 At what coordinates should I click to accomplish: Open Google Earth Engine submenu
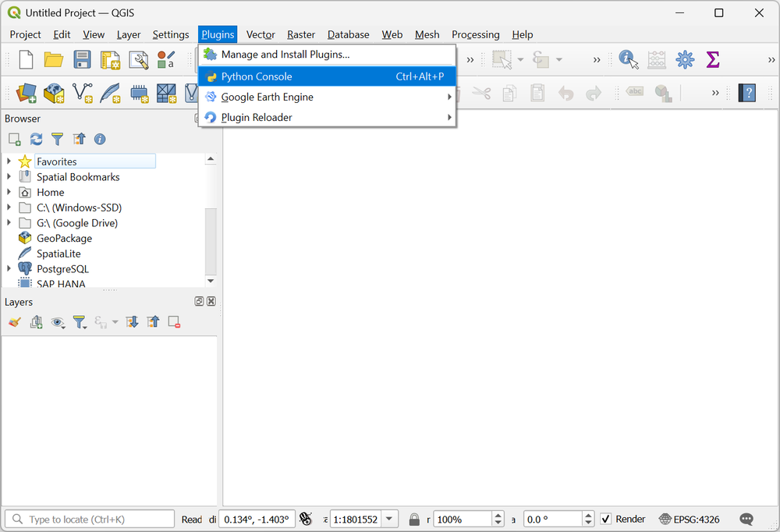327,97
